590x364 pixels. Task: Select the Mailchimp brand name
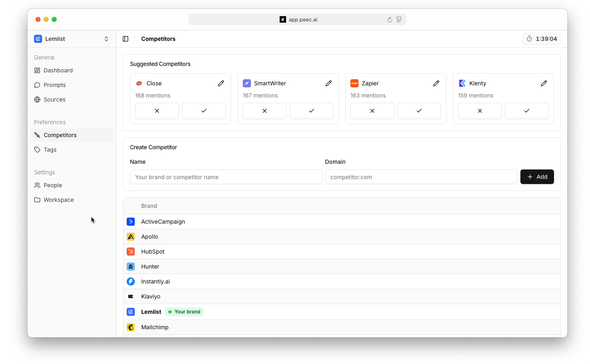[x=155, y=327]
